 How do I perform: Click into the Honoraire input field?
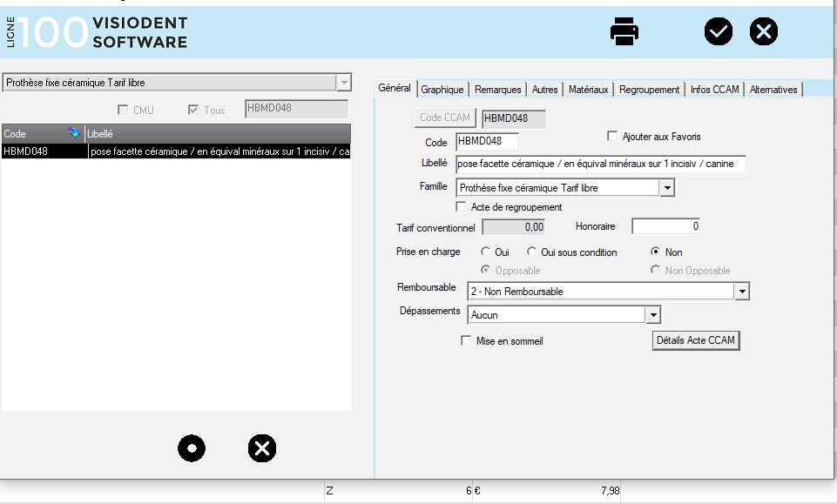(x=665, y=226)
